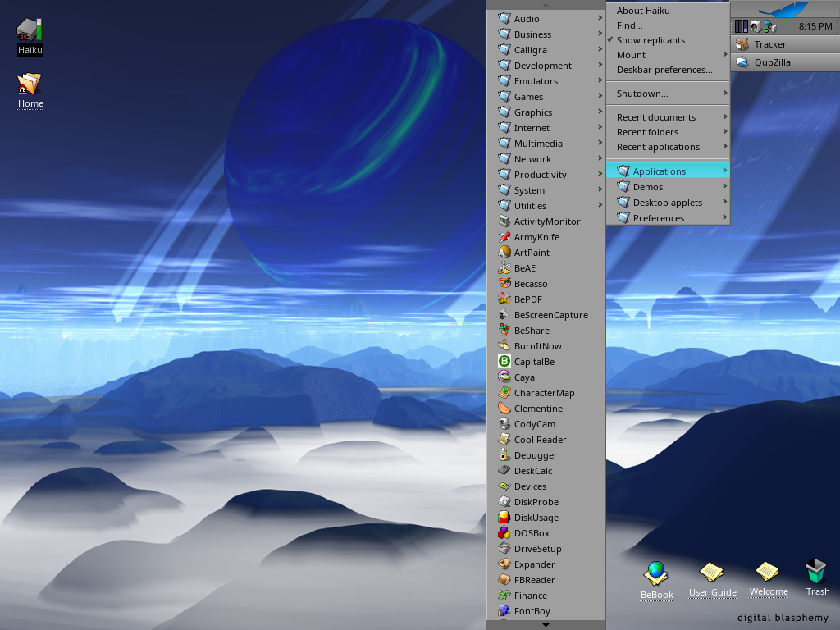Open the Mount submenu
This screenshot has height=630, width=840.
pyautogui.click(x=668, y=55)
